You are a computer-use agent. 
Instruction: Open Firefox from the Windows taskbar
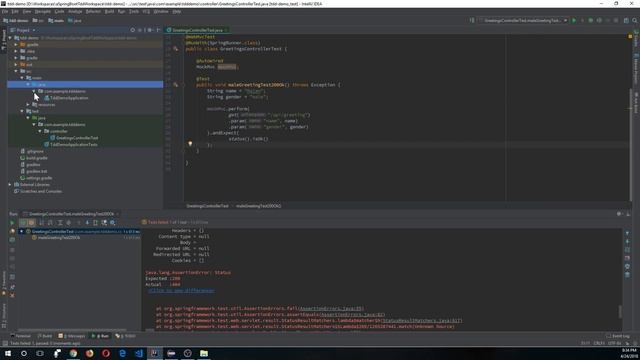(x=89, y=353)
